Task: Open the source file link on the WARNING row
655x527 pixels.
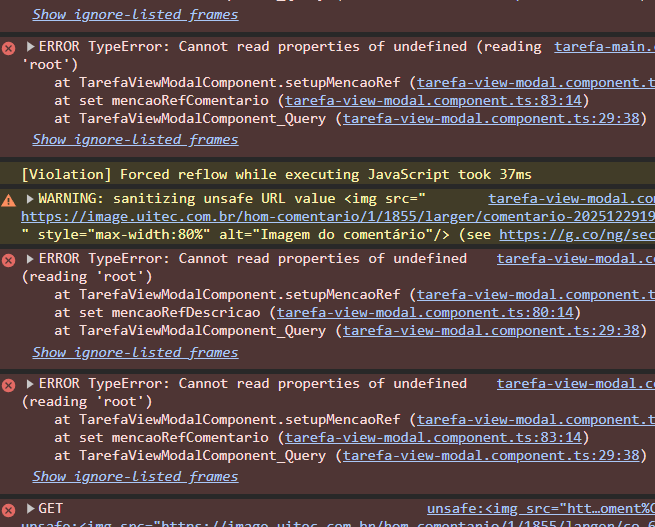Action: click(x=570, y=199)
